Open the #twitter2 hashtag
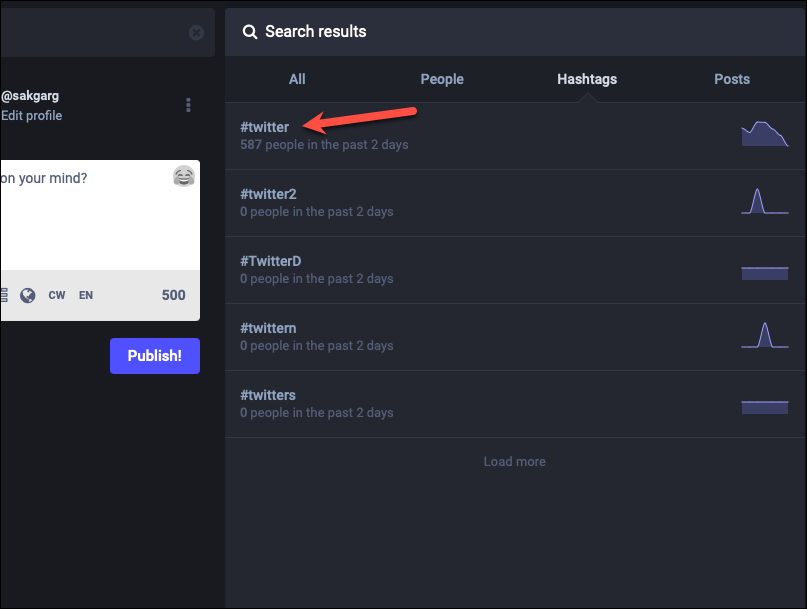The height and width of the screenshot is (609, 807). pyautogui.click(x=268, y=194)
